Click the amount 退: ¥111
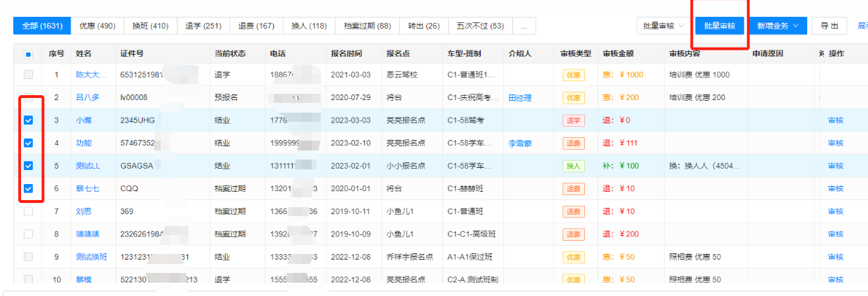 pyautogui.click(x=620, y=143)
